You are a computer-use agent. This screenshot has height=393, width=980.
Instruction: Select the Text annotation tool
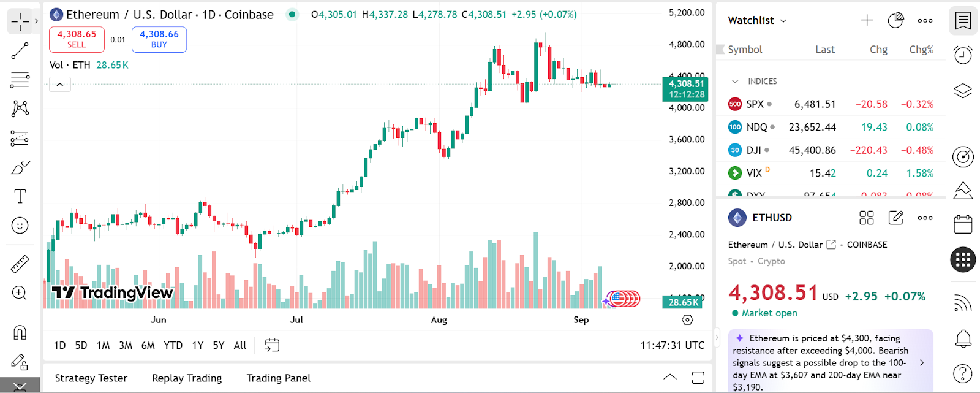[20, 196]
